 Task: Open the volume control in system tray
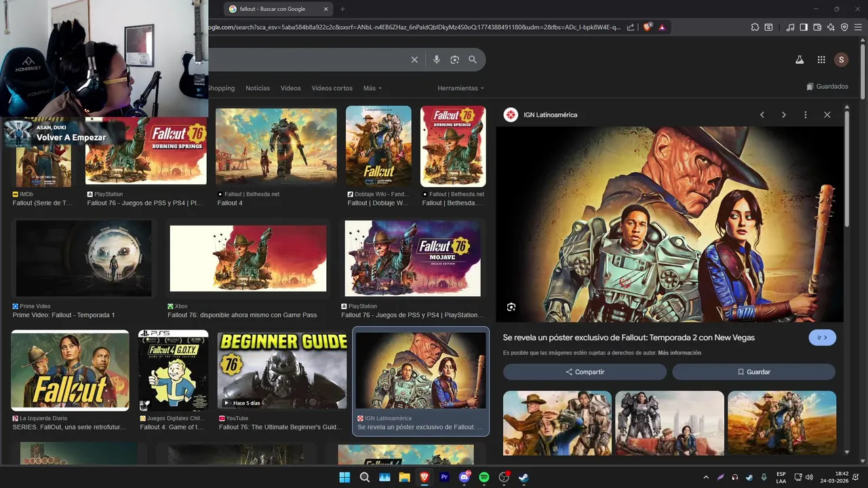pos(809,477)
